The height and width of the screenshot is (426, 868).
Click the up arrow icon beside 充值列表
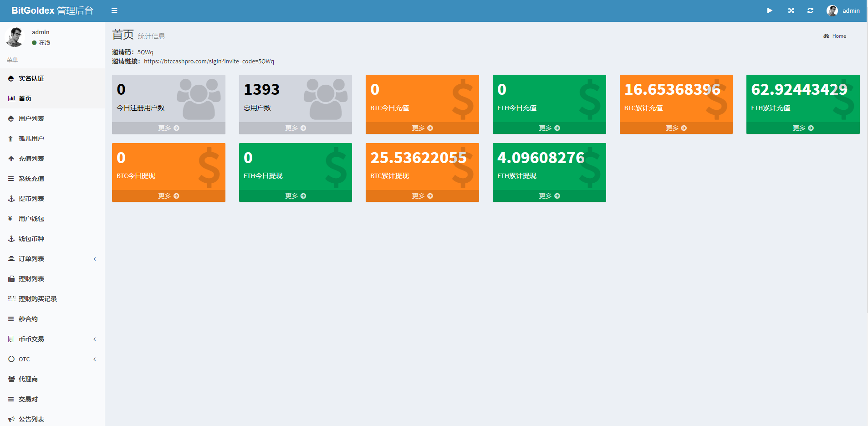click(x=11, y=159)
